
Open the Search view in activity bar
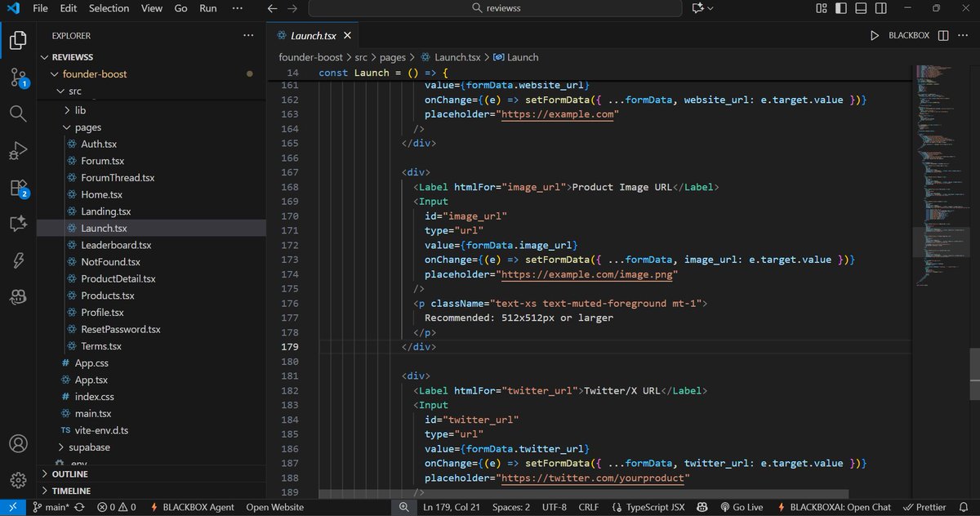[x=18, y=113]
